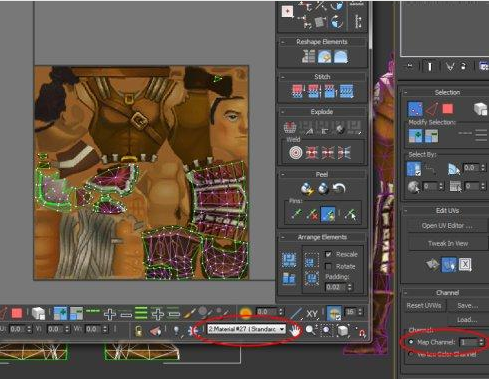Click the lock selection padlock icon
The width and height of the screenshot is (489, 379).
coord(138,331)
